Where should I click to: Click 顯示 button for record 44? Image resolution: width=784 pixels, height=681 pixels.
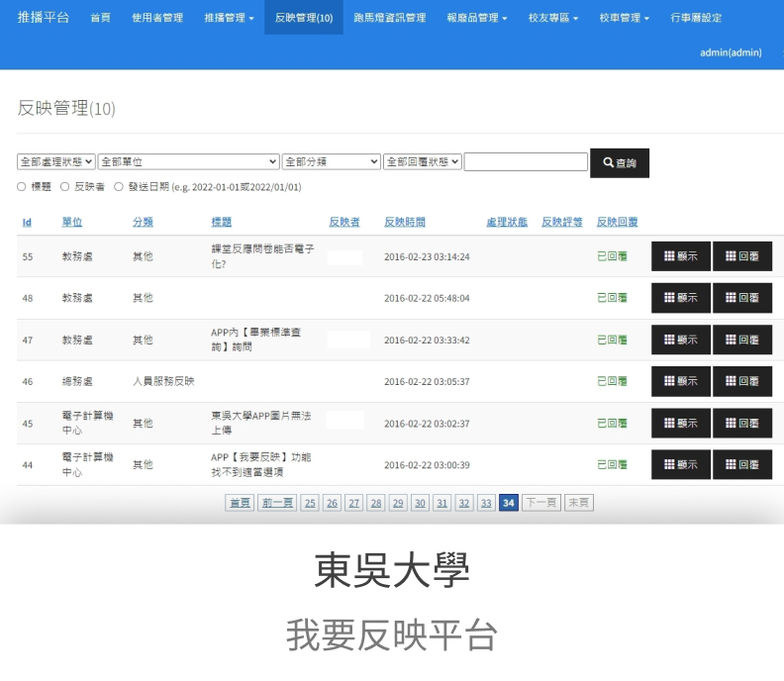point(681,465)
